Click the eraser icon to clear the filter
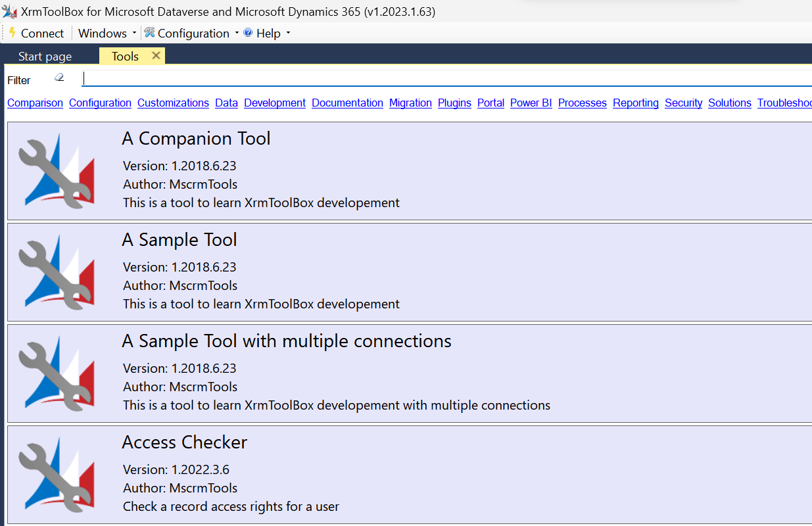The image size is (812, 526). point(59,78)
